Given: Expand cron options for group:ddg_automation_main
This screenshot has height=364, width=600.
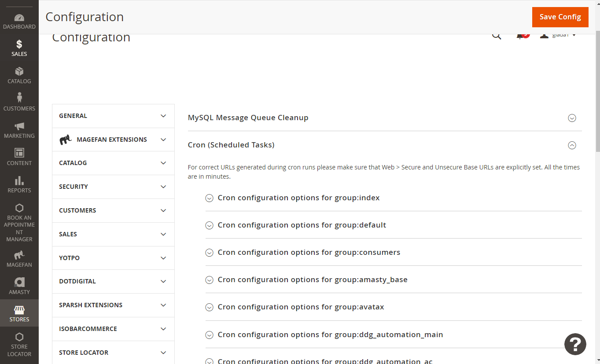Looking at the screenshot, I should (394, 335).
